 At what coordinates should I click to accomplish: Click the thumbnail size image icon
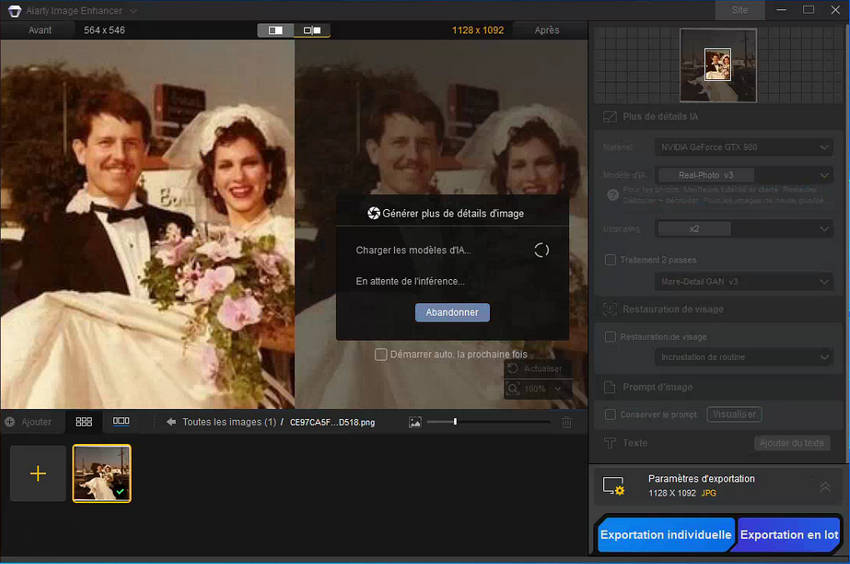coord(415,422)
